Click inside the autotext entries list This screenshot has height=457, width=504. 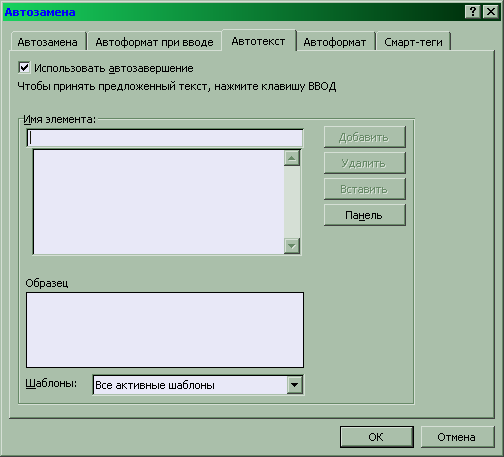tap(159, 202)
